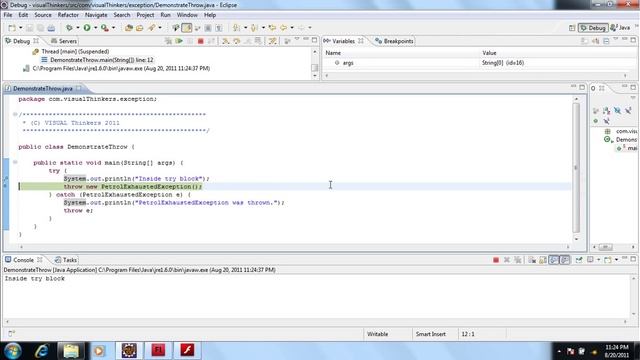Open Internet Explorer from the taskbar

point(41,351)
